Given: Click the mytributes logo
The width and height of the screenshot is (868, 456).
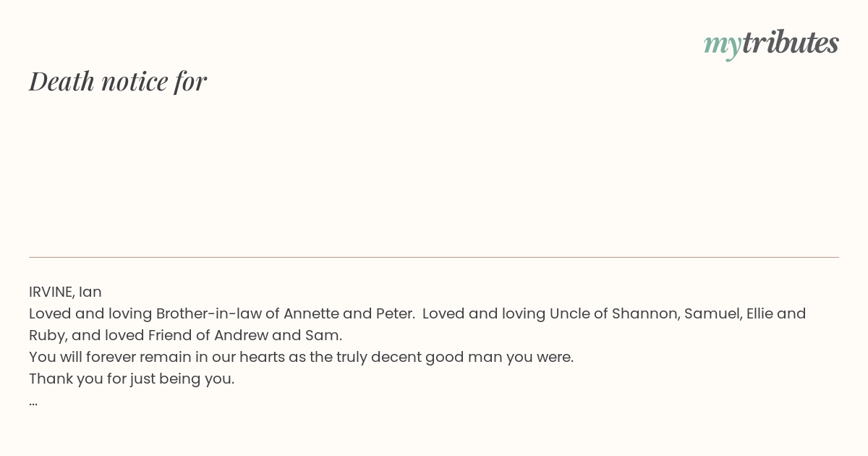Looking at the screenshot, I should pos(771,43).
